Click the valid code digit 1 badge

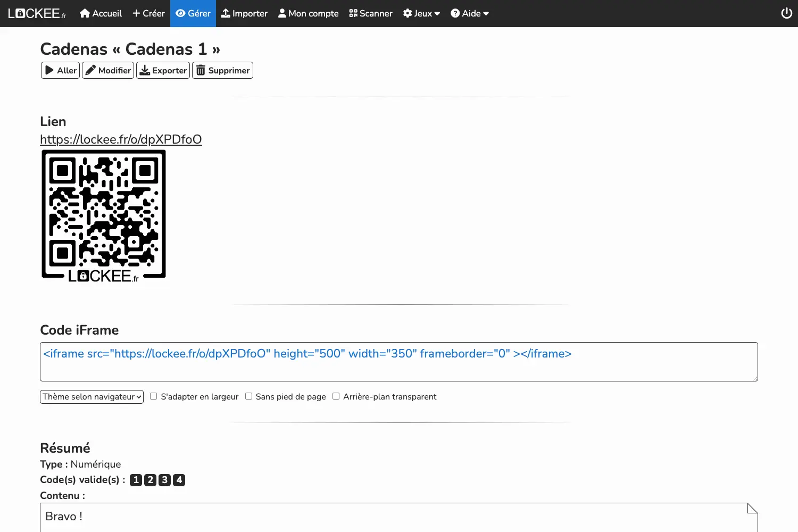point(136,480)
